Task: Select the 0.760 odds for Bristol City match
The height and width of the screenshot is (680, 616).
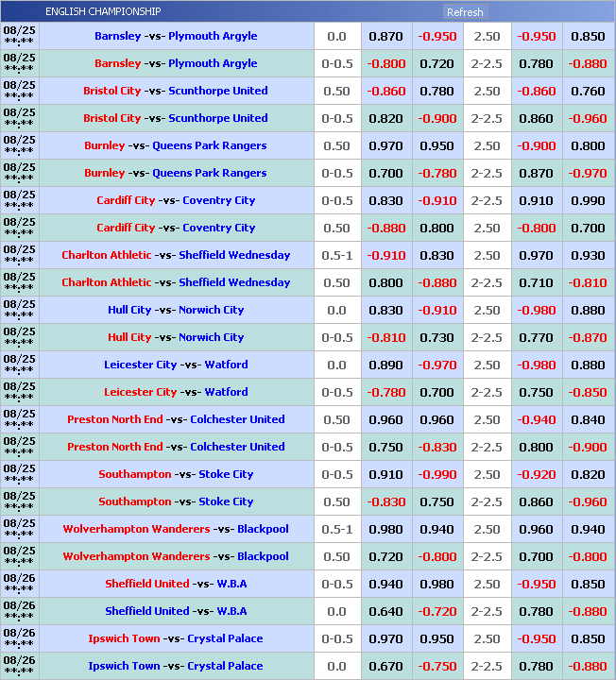Action: point(588,92)
